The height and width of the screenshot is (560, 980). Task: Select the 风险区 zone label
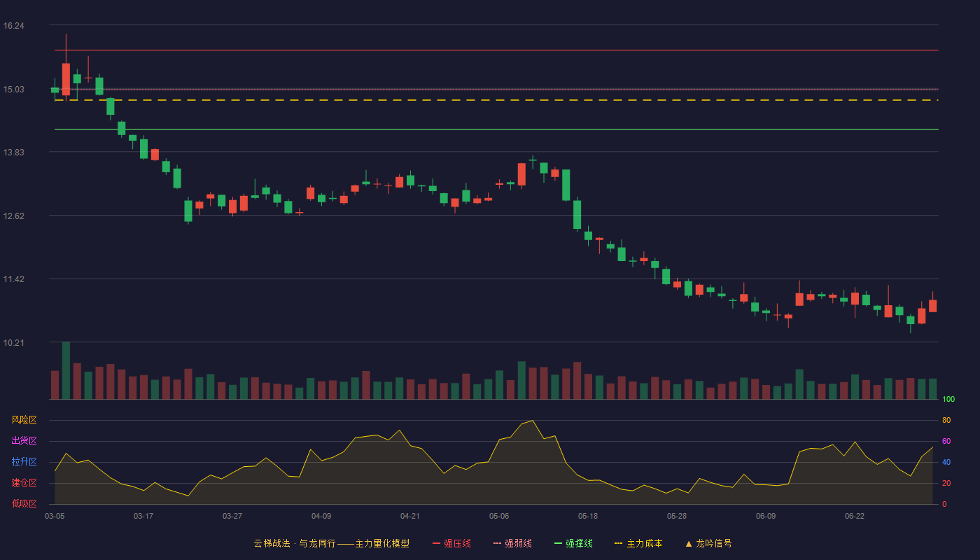coord(24,420)
